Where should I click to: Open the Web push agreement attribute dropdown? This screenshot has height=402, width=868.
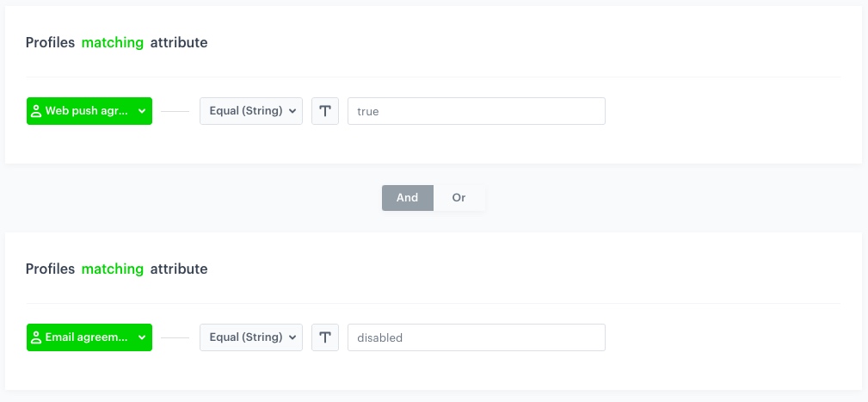[89, 111]
